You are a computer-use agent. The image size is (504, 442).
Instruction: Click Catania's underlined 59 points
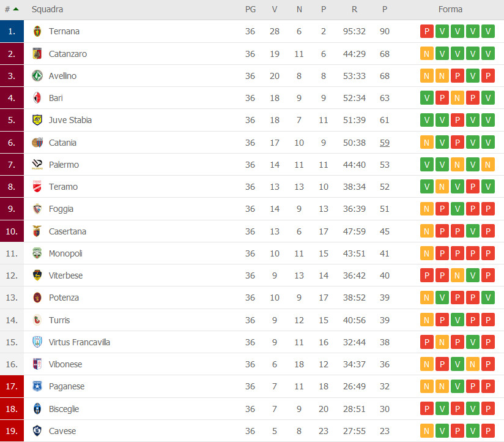click(385, 143)
